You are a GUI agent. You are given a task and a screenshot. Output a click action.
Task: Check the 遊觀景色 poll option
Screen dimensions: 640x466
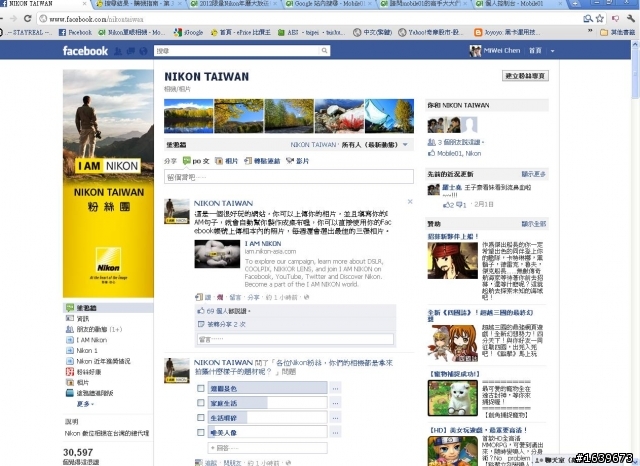pyautogui.click(x=200, y=388)
